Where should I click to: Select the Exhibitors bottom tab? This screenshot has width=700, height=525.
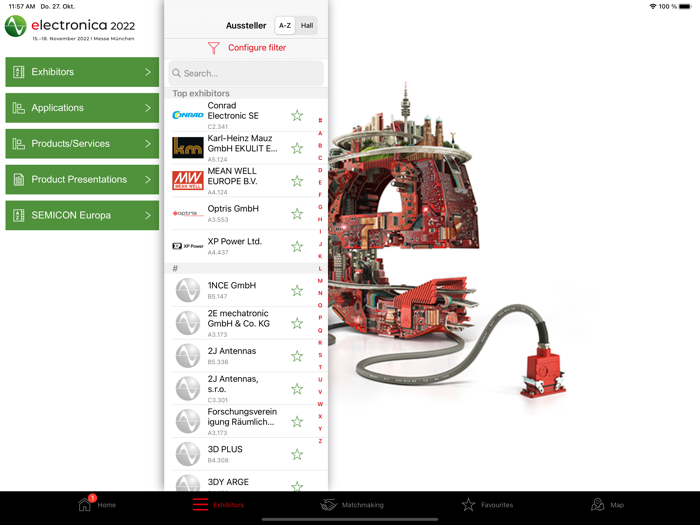click(218, 505)
